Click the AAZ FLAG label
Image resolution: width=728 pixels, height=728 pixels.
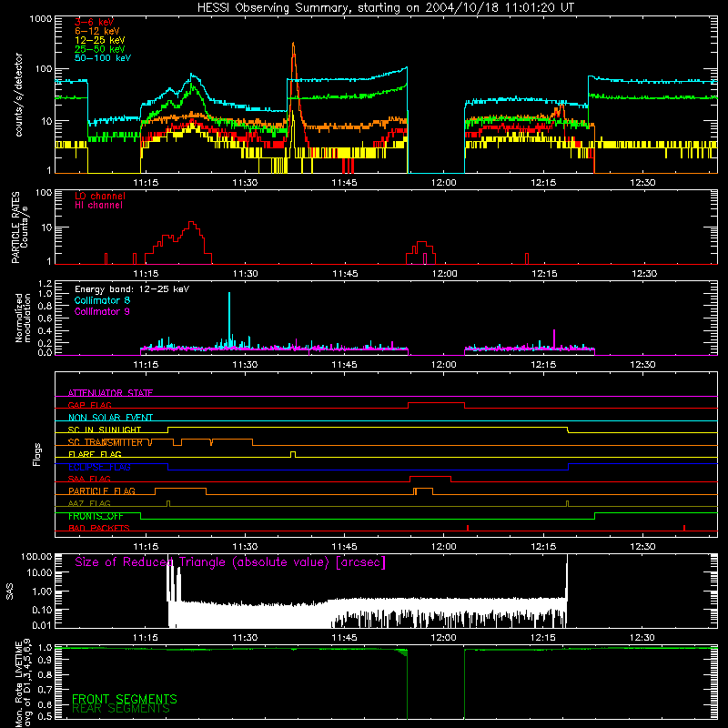89,503
